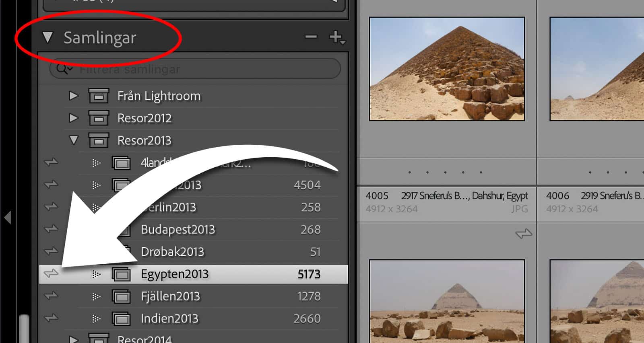Click the Från Lightroom collection set icon
Screen dimensions: 644x343
point(99,96)
